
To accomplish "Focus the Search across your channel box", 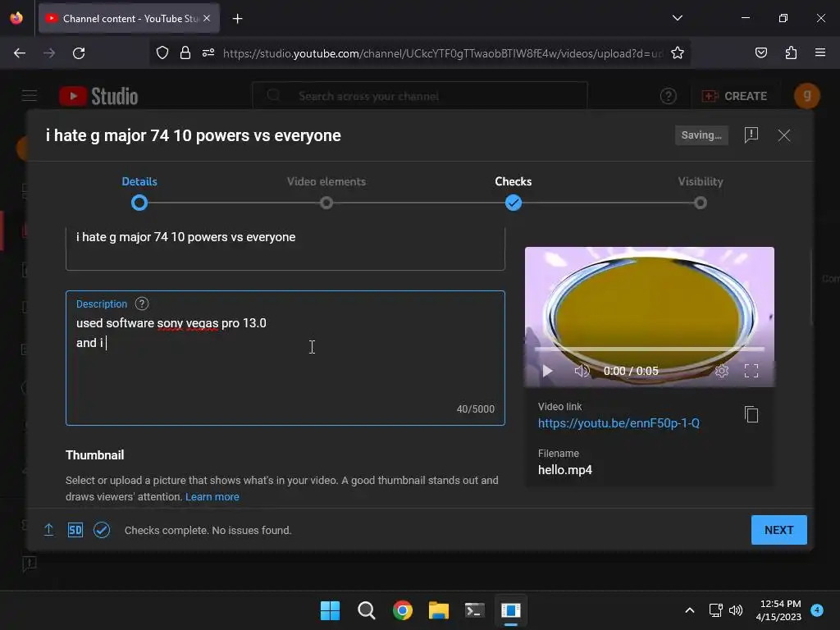I will pyautogui.click(x=420, y=96).
